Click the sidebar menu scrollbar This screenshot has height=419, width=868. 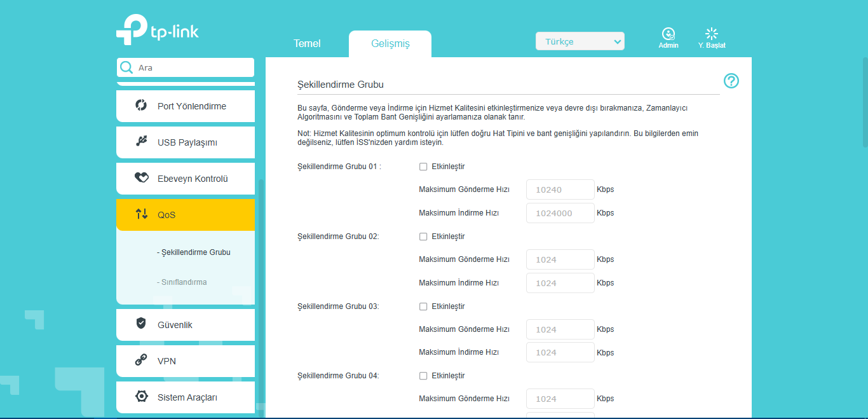tap(260, 299)
